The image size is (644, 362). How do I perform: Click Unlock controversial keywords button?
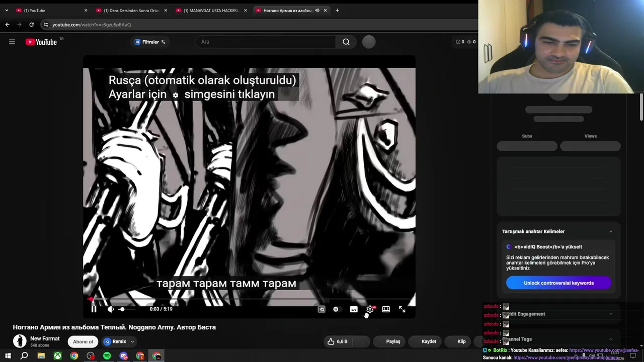558,283
